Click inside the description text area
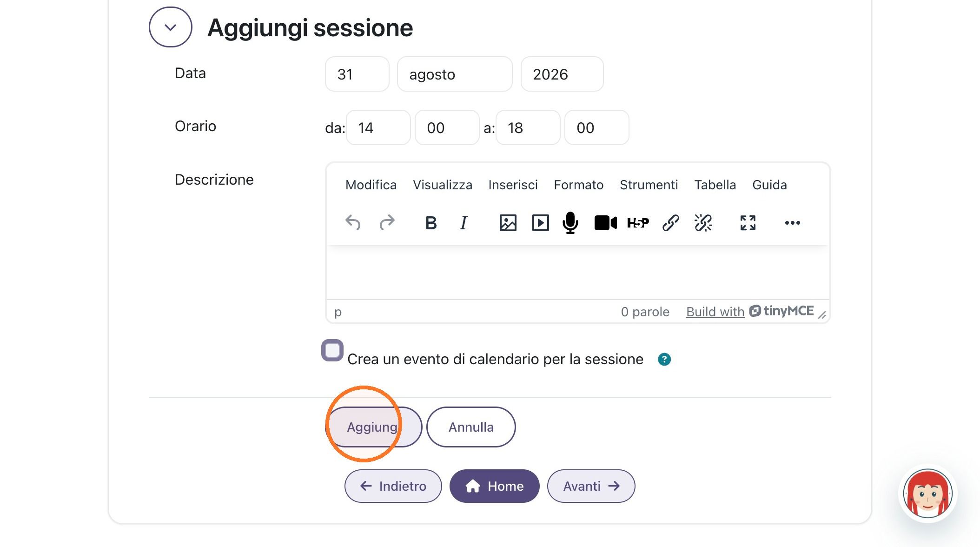The width and height of the screenshot is (980, 547). [578, 272]
